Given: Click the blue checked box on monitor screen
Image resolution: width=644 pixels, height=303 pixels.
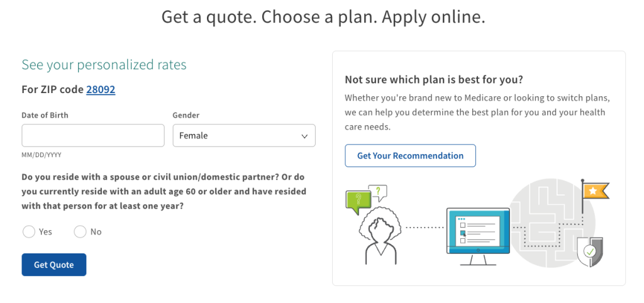Looking at the screenshot, I should [463, 233].
